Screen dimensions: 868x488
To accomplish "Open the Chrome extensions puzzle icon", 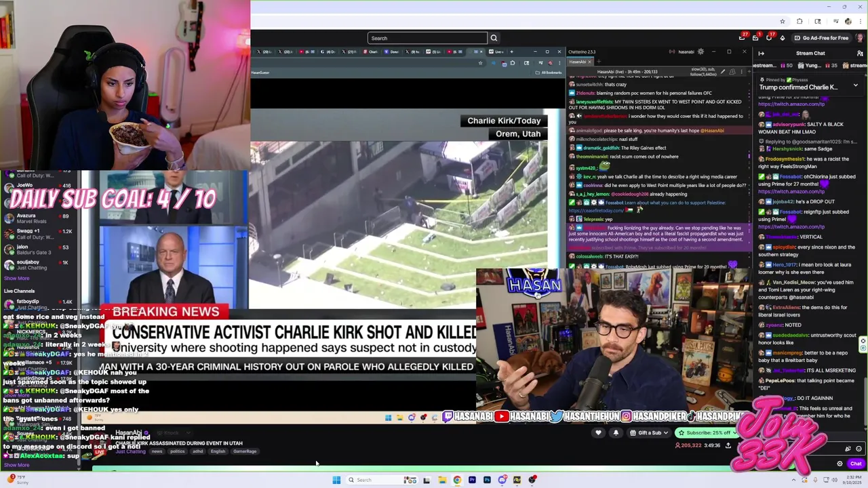I will click(800, 22).
